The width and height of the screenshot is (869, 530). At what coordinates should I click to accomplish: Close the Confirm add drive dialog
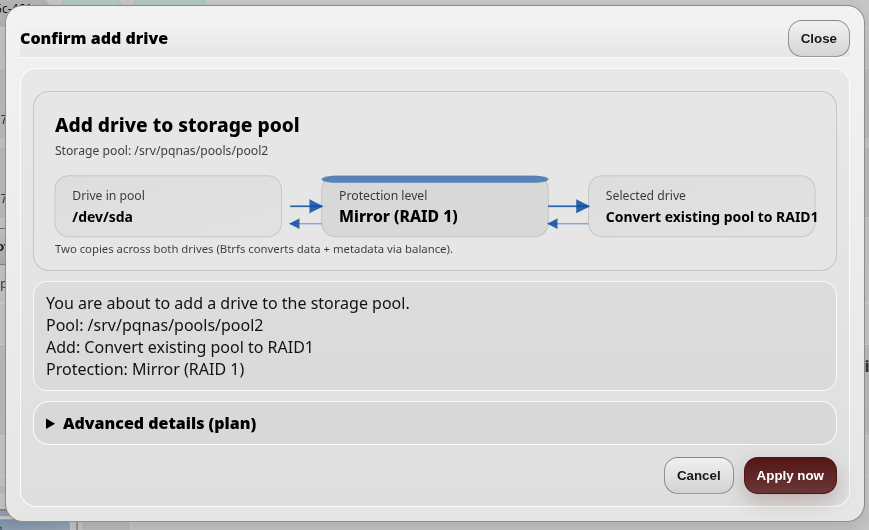click(819, 39)
